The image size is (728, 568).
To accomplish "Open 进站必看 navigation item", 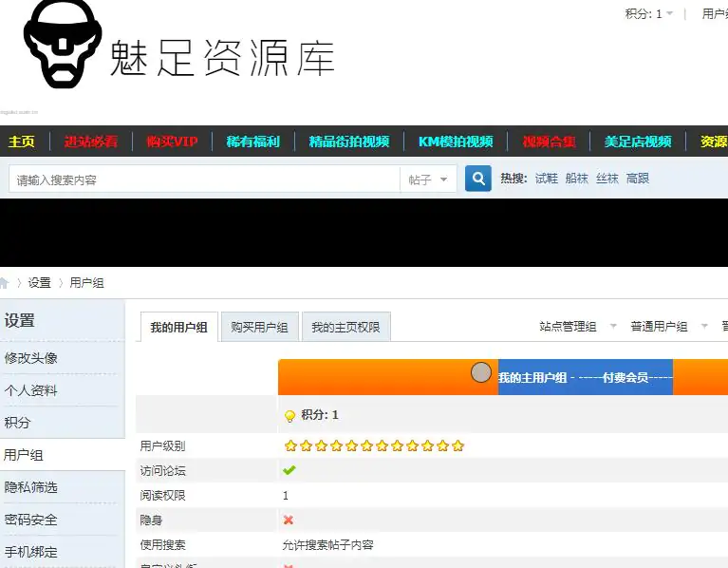I will click(91, 142).
